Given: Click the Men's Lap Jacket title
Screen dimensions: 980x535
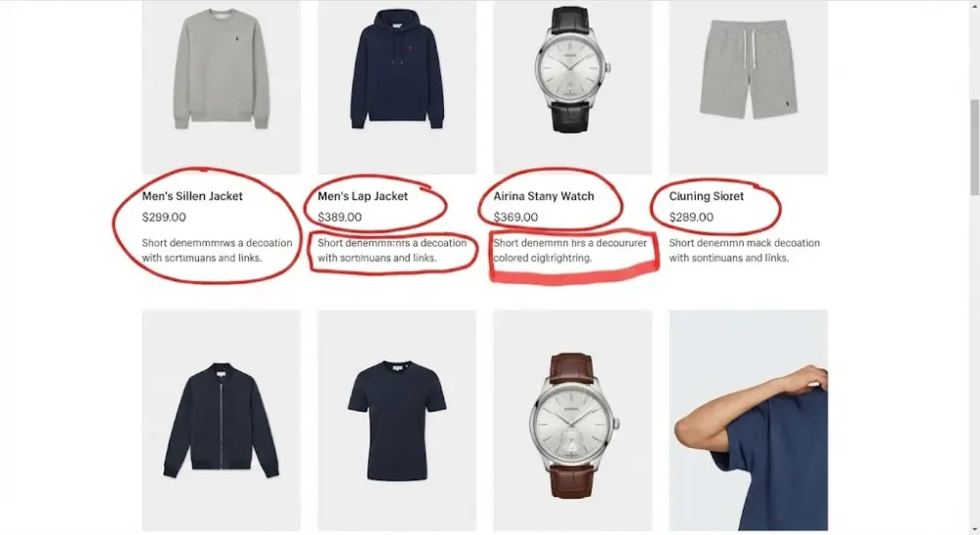Looking at the screenshot, I should pyautogui.click(x=363, y=196).
